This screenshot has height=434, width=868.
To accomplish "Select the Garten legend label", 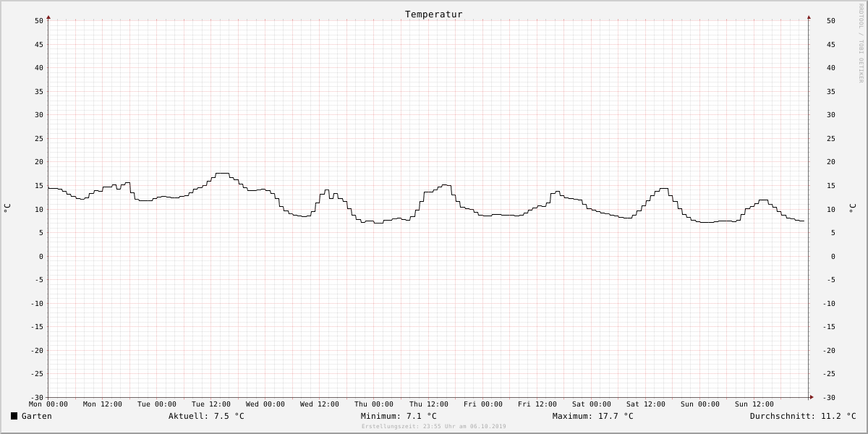I will (x=37, y=416).
